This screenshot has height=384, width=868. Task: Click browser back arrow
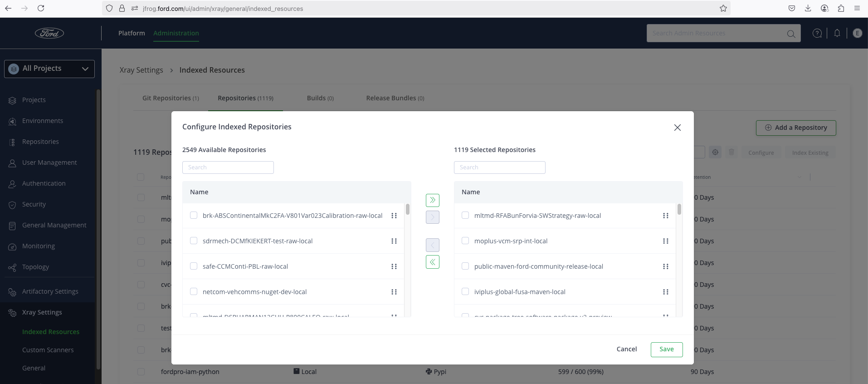(8, 8)
